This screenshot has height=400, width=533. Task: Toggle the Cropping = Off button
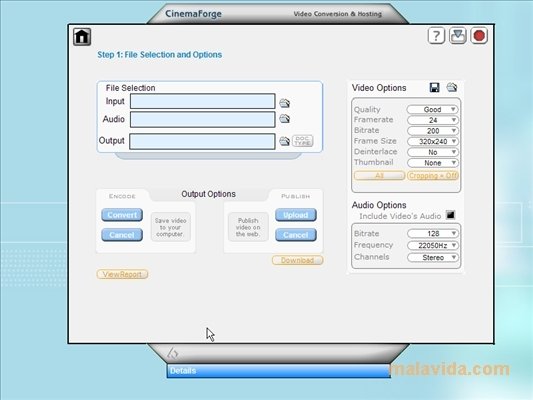coord(433,175)
